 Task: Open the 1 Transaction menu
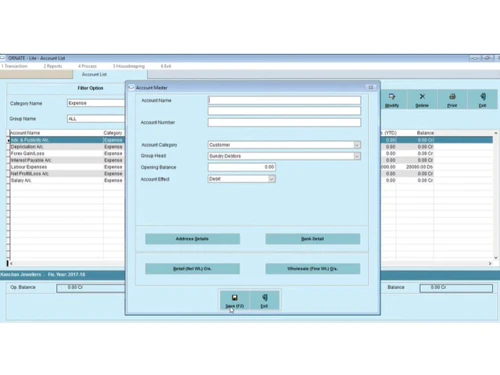point(14,66)
